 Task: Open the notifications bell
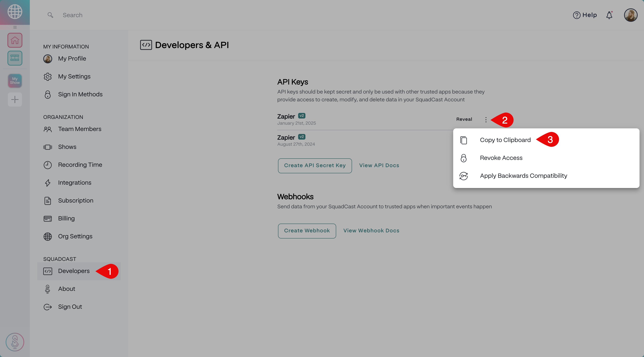coord(609,15)
